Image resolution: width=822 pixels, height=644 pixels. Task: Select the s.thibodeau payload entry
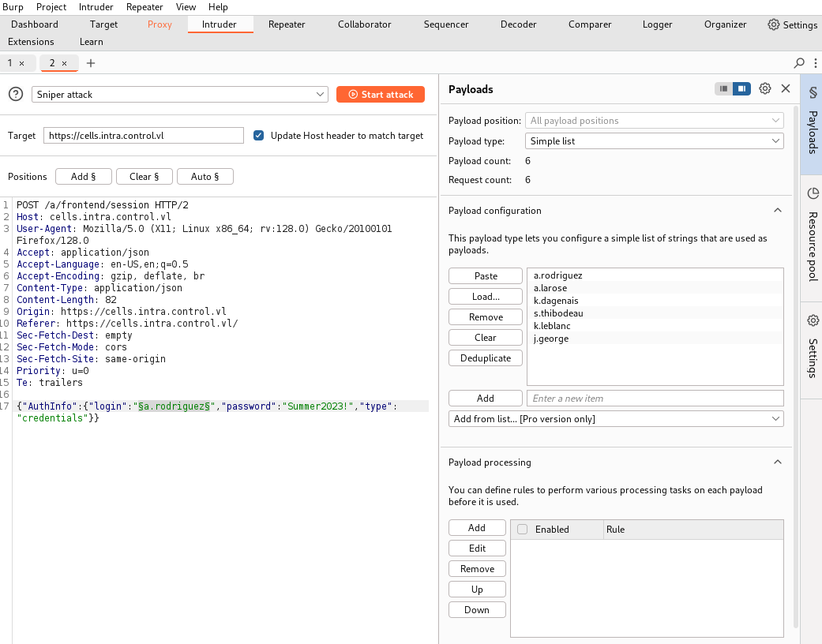tap(655, 313)
